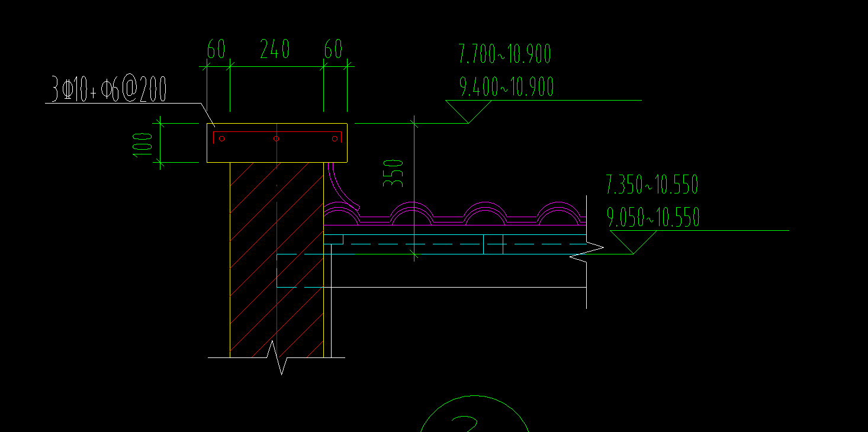Pick the vertical 350 dimension text
The width and height of the screenshot is (868, 432).
pyautogui.click(x=393, y=173)
